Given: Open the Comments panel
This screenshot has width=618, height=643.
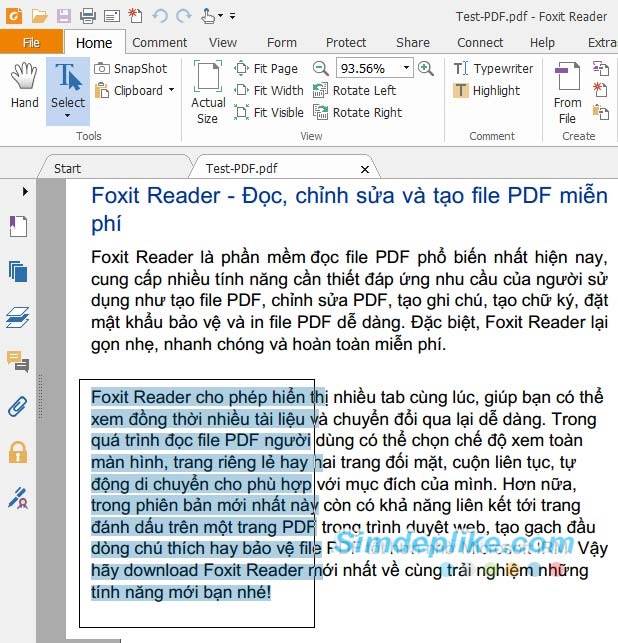Looking at the screenshot, I should tap(18, 362).
